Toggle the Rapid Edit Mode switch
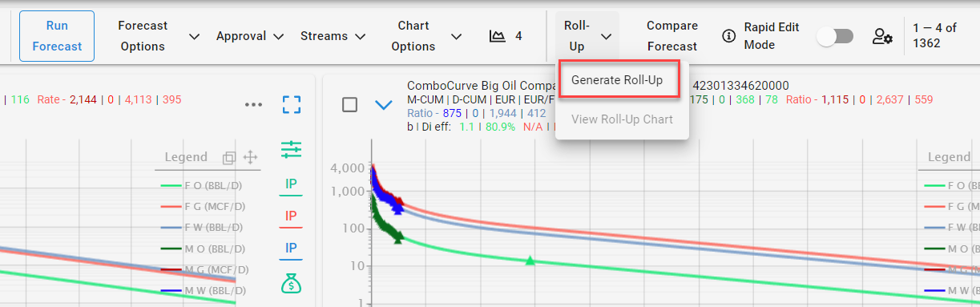 [835, 36]
